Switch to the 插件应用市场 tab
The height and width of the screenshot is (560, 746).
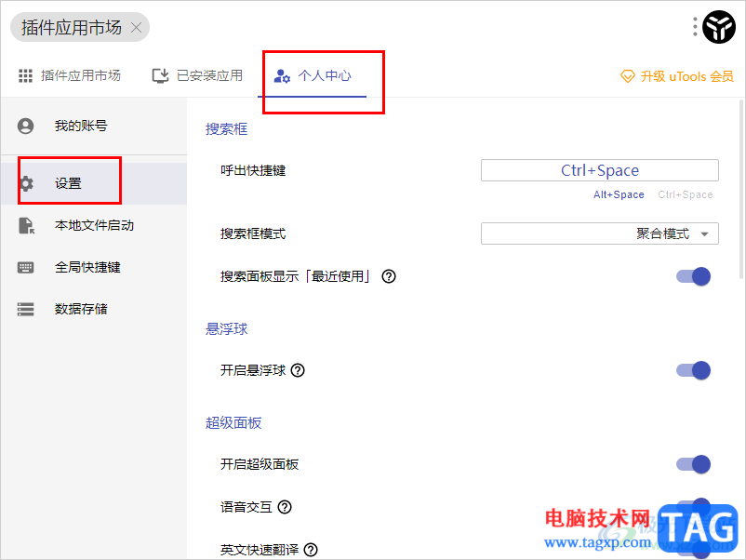click(70, 75)
